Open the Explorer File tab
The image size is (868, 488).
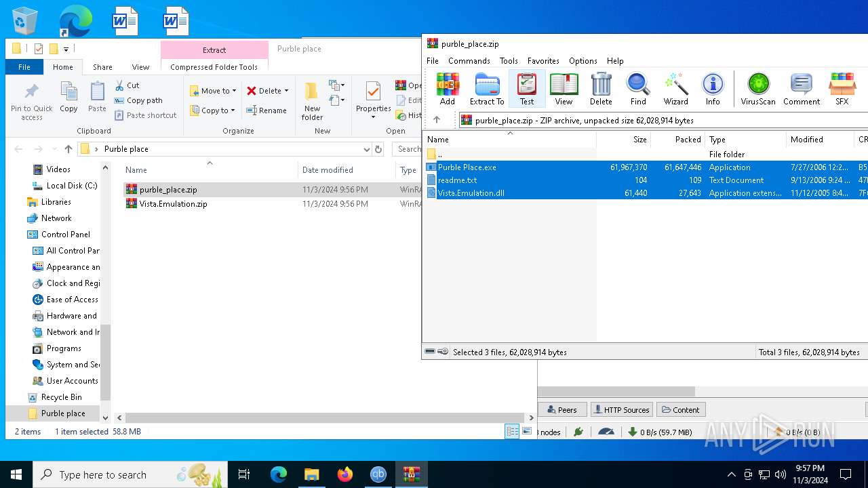(x=24, y=67)
